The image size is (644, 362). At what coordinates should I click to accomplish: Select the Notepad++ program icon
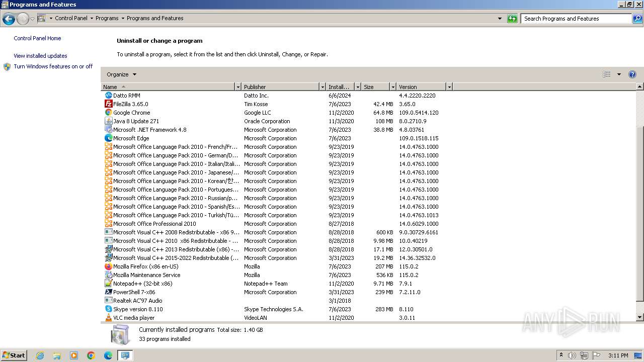(108, 284)
